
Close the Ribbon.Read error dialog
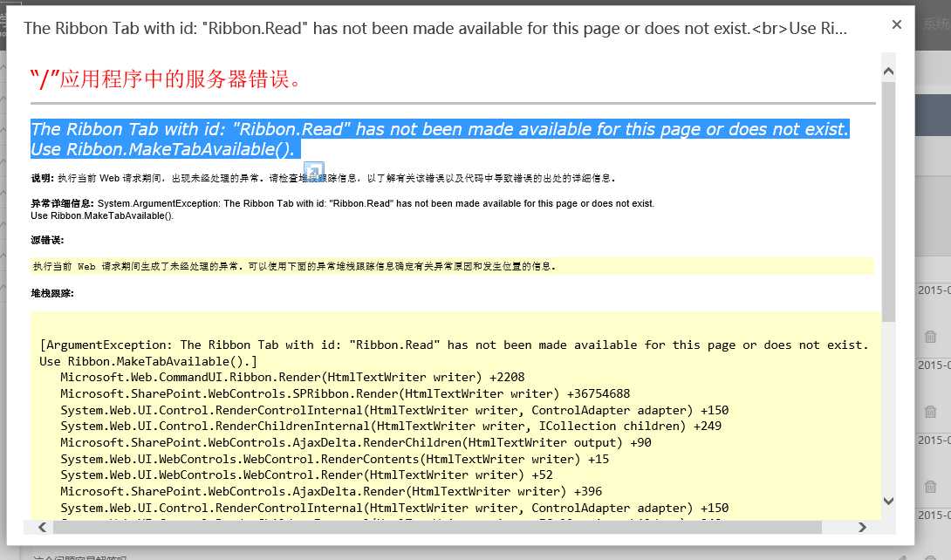click(x=896, y=24)
